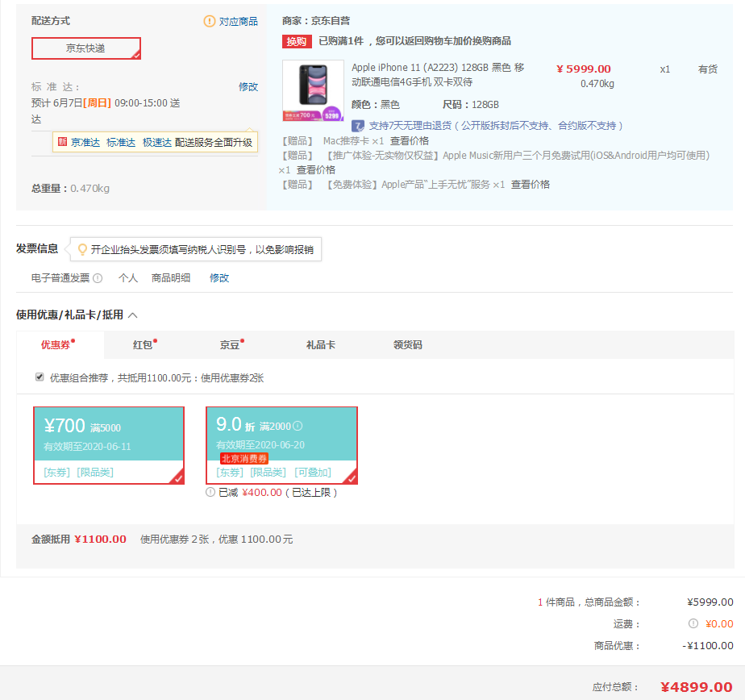This screenshot has height=700, width=745.
Task: Click the info icon before 已减 ¥400.00
Action: [x=210, y=492]
